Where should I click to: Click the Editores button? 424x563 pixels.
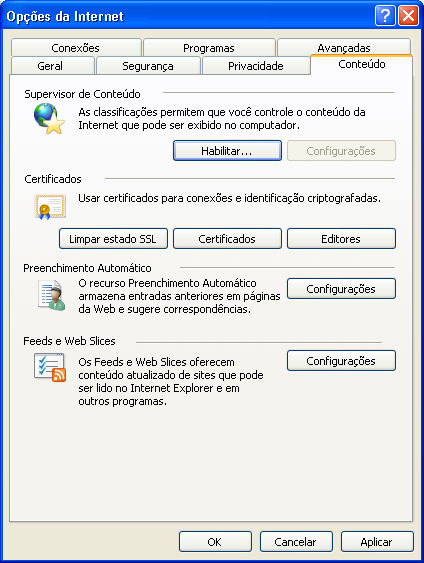tap(341, 239)
